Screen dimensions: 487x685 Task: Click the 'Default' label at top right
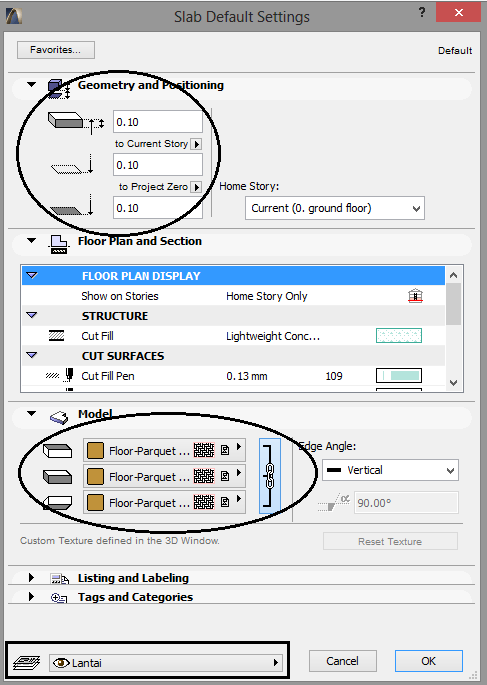click(455, 51)
